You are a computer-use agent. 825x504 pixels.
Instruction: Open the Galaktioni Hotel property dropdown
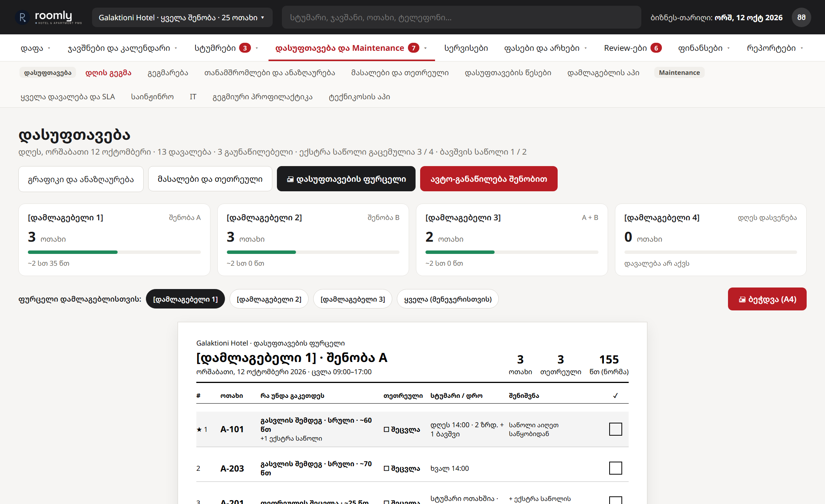pyautogui.click(x=182, y=18)
